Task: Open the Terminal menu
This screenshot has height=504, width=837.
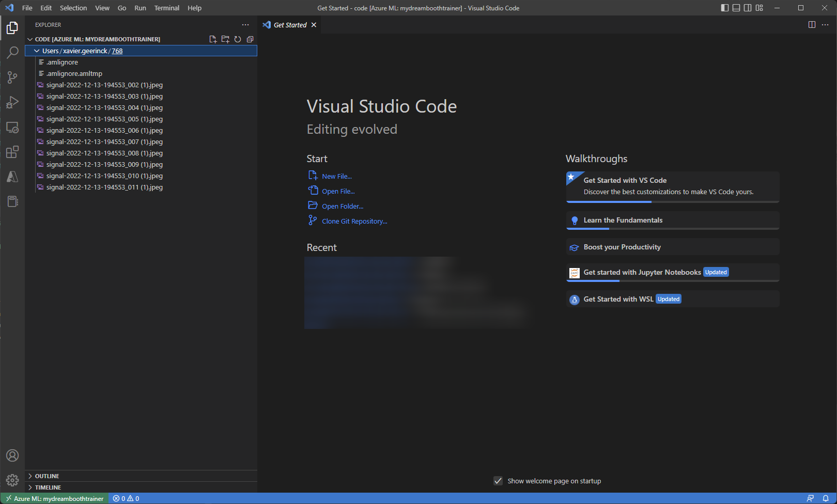Action: (167, 8)
